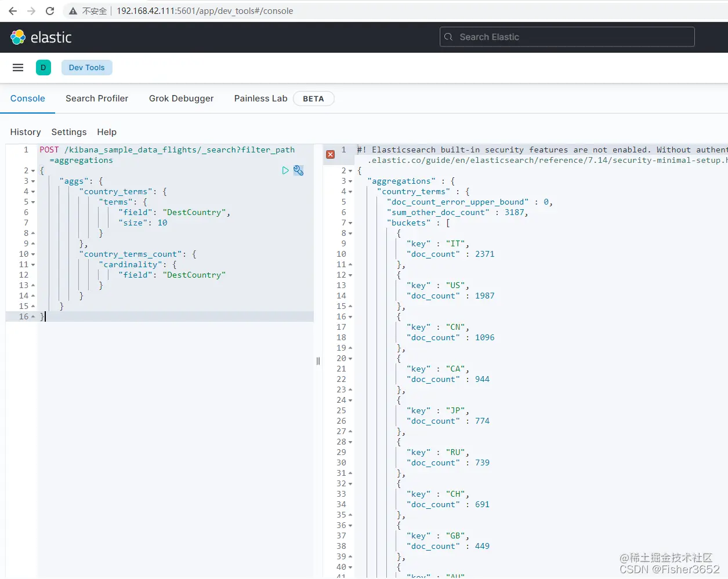
Task: Fold the US bucket at response line 12
Action: tap(350, 275)
